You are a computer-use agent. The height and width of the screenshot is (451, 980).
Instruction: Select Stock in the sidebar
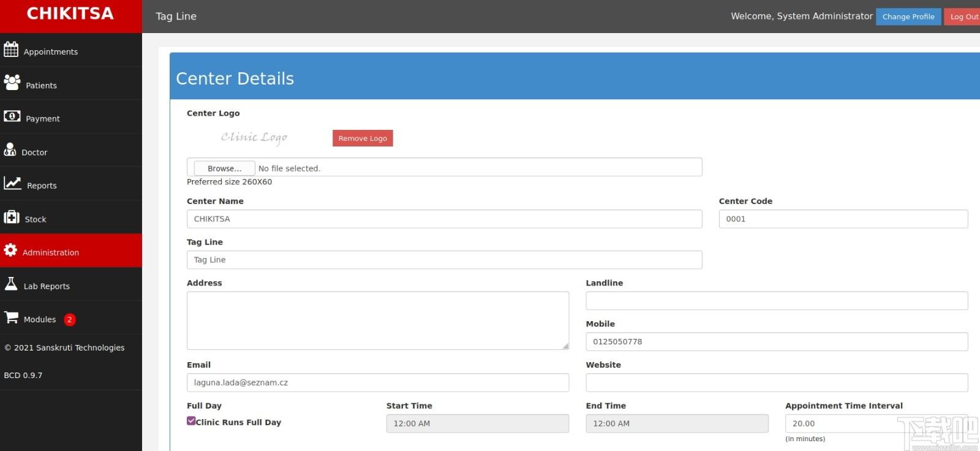pyautogui.click(x=71, y=218)
